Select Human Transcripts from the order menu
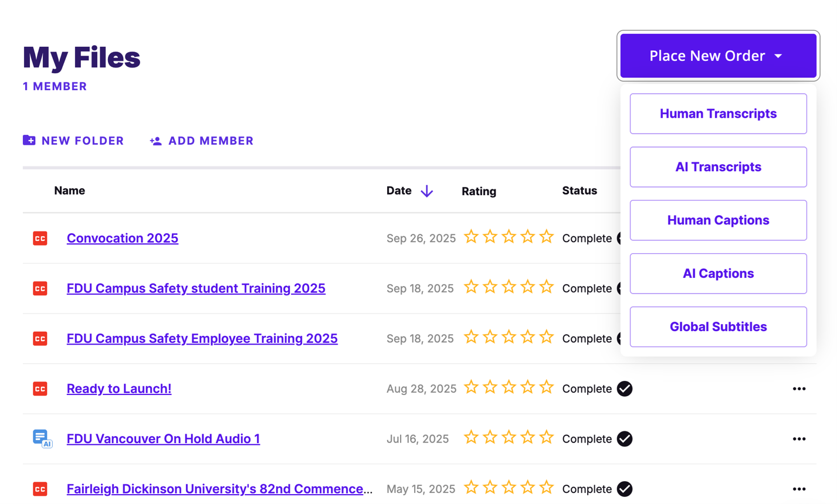This screenshot has width=837, height=504. pos(717,113)
